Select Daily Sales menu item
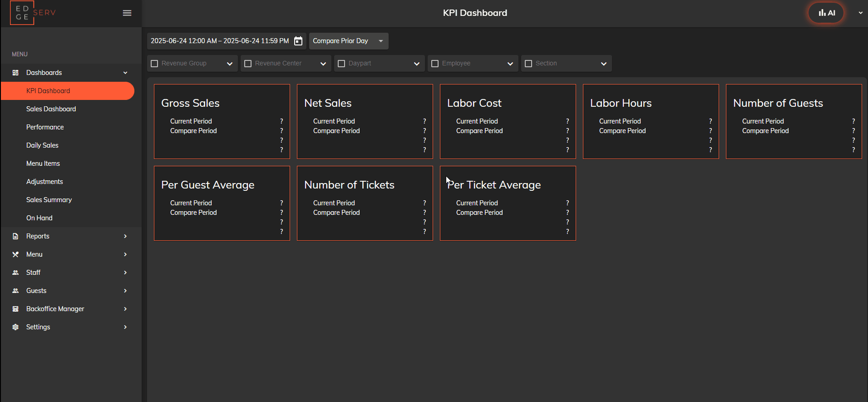The width and height of the screenshot is (868, 402). (x=42, y=145)
